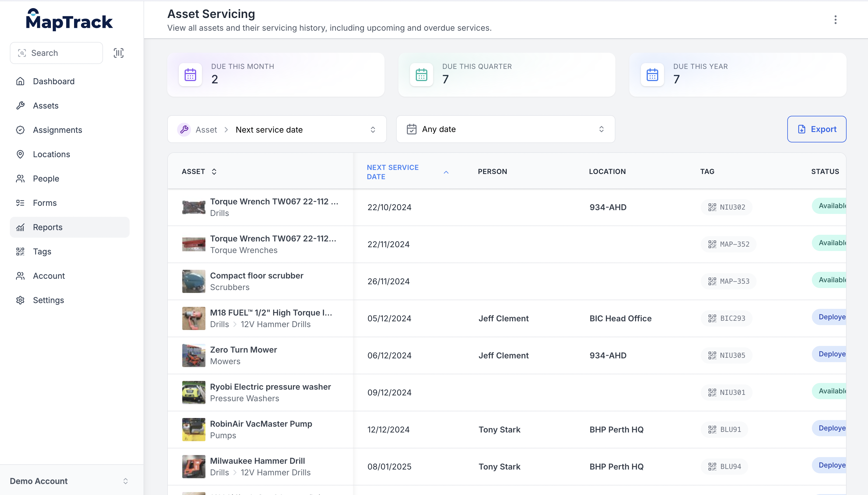Click the Due This Quarter calendar icon
The width and height of the screenshot is (868, 495).
point(421,75)
